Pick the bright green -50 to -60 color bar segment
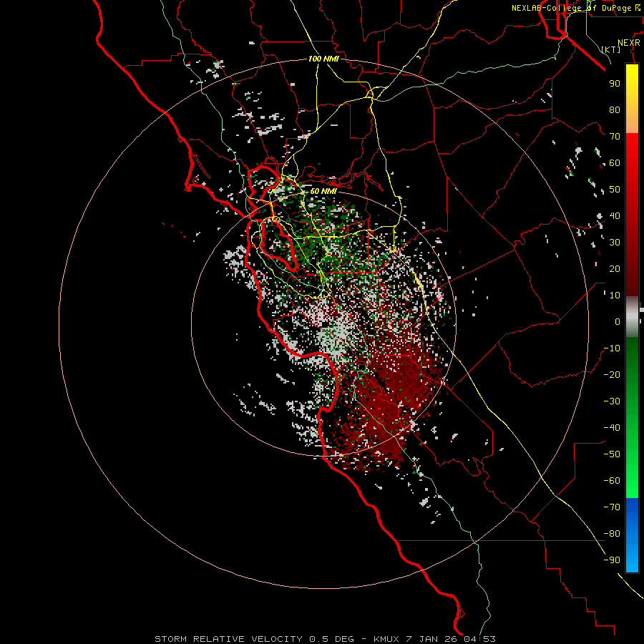The image size is (644, 644). point(632,467)
